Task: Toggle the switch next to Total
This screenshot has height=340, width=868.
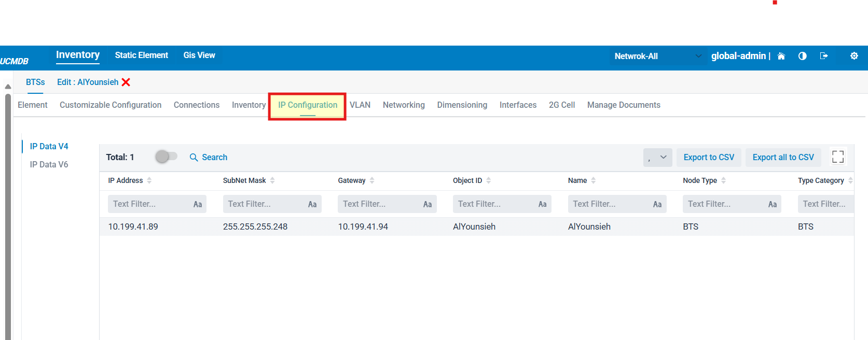Action: tap(166, 157)
